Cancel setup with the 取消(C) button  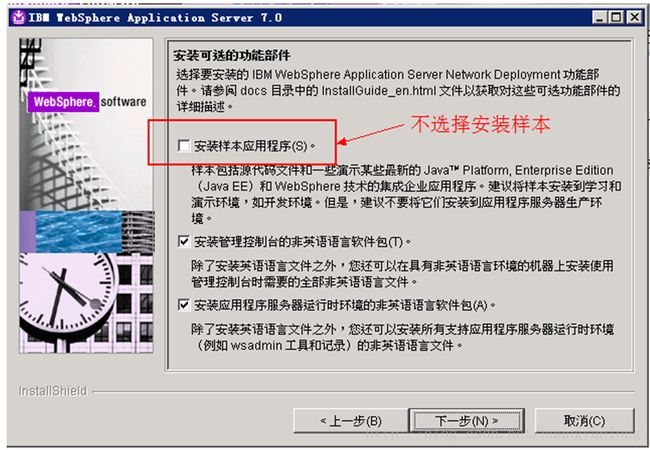585,421
